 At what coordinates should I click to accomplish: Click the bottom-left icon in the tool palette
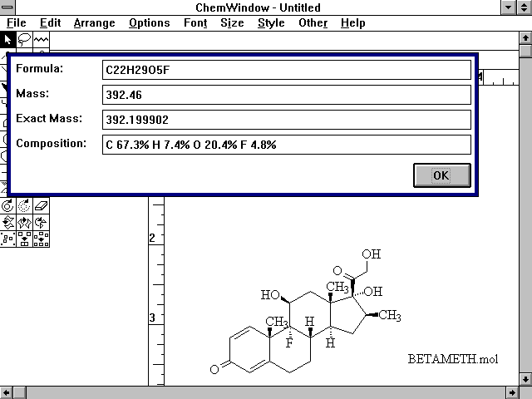coord(7,239)
